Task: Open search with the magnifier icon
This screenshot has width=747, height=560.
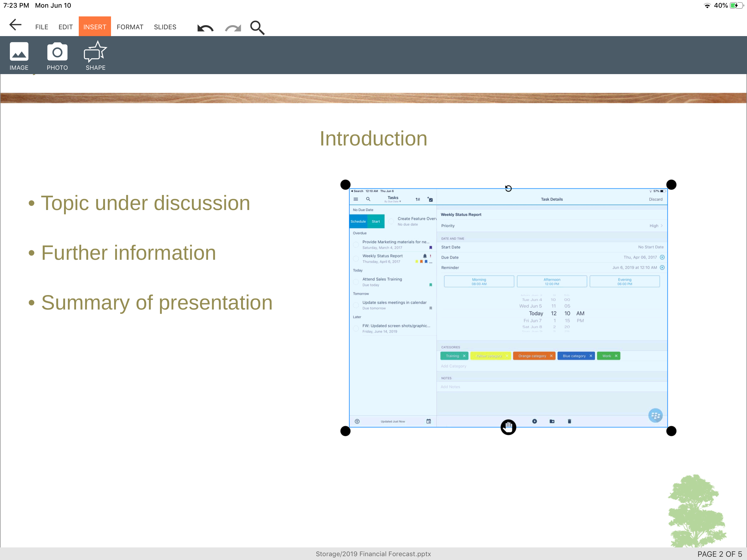Action: [257, 27]
